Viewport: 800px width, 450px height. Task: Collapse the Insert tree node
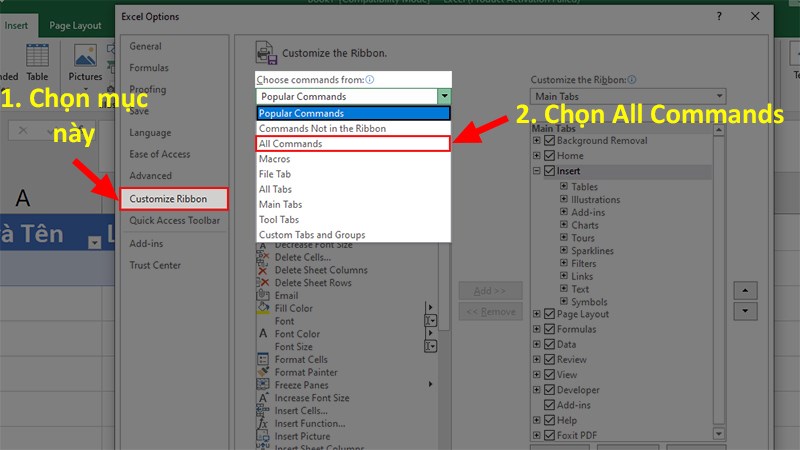(x=537, y=170)
